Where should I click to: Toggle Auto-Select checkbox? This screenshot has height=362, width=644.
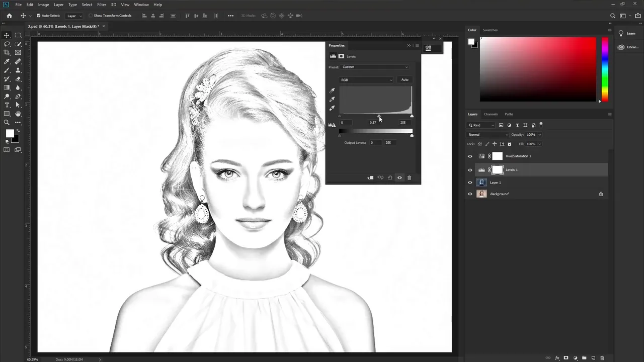pos(39,16)
